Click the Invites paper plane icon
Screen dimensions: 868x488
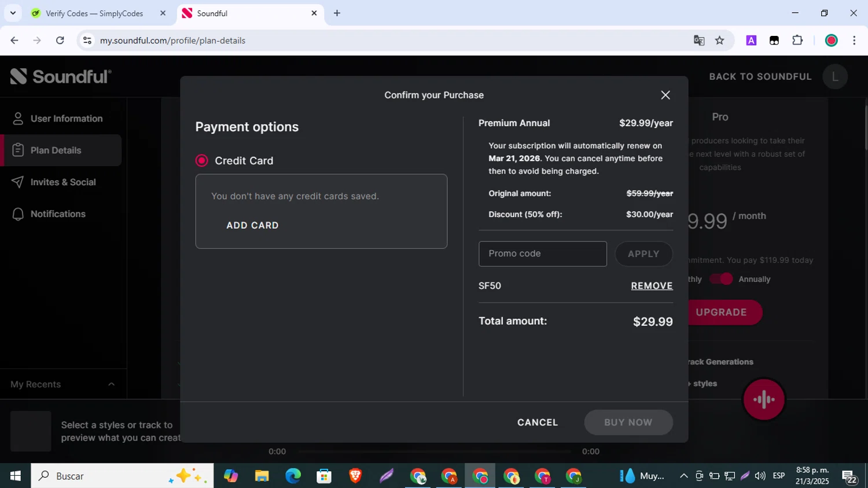click(x=18, y=182)
